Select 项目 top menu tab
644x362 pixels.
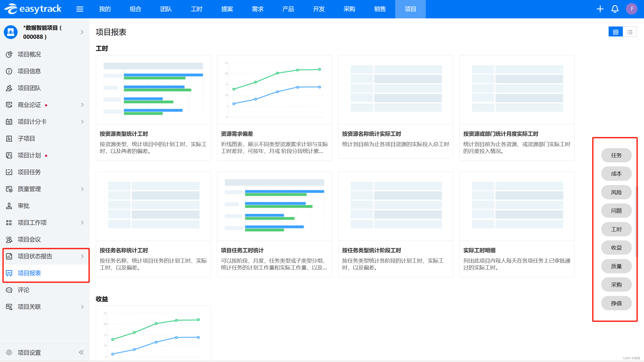coord(410,9)
